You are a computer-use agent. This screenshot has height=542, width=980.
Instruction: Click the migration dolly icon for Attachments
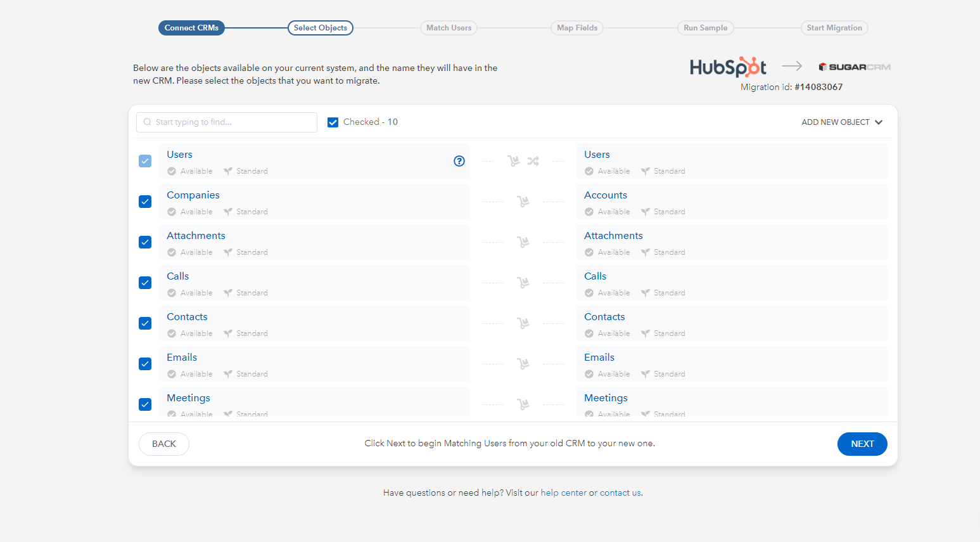pyautogui.click(x=523, y=242)
